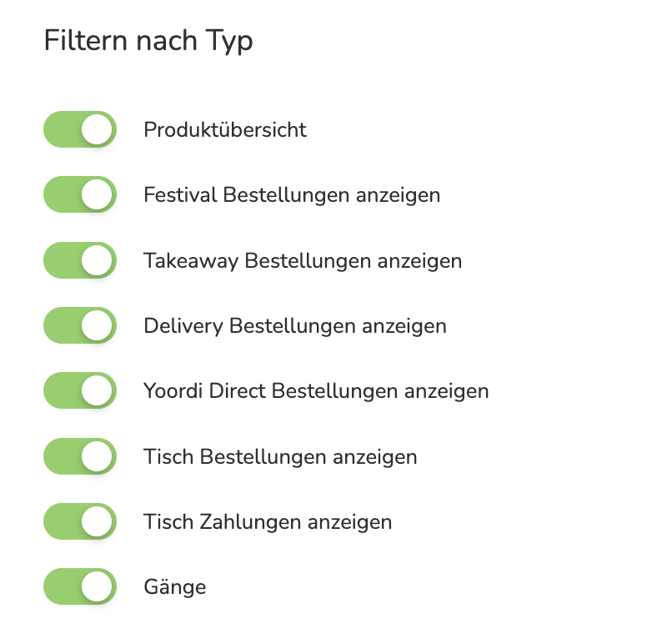
Task: Turn off Festival Bestellungen anzeigen switch
Action: [x=80, y=194]
